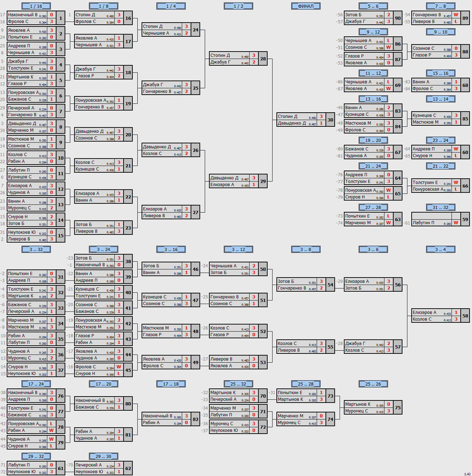Click Наконечный В in first-round match 1
This screenshot has width=472, height=476.
pyautogui.click(x=23, y=15)
